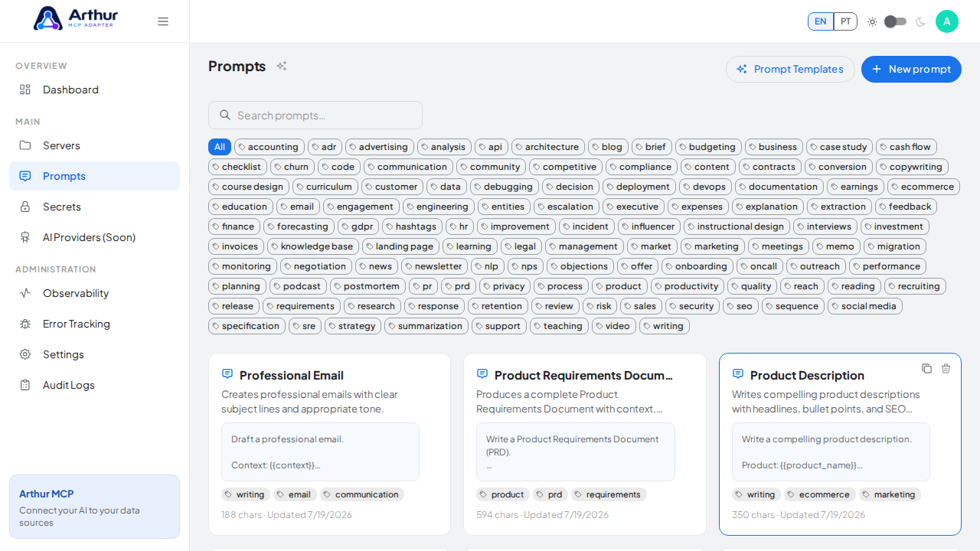Screen dimensions: 980x551
Task: Collapse sidebar with hamburger menu icon
Action: coord(163,21)
